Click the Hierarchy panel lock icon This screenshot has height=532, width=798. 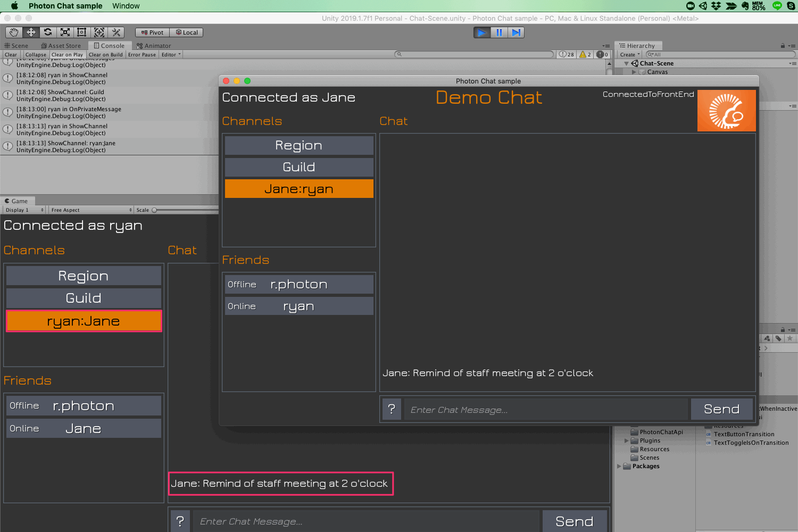pyautogui.click(x=783, y=46)
